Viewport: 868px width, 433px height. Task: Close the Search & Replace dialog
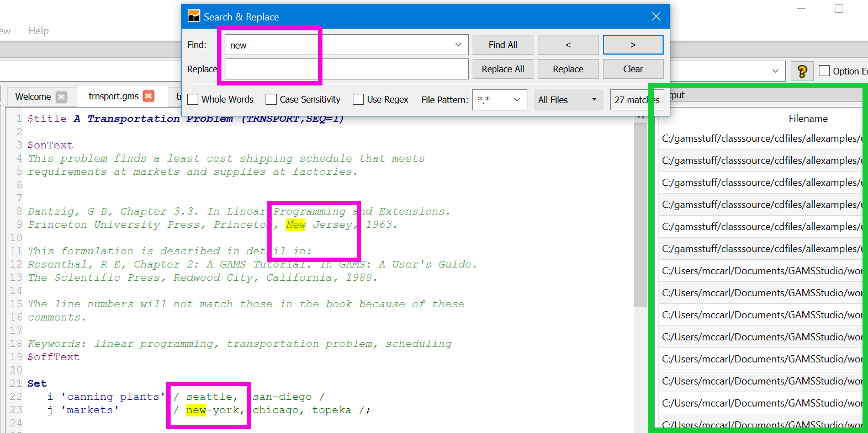[x=656, y=17]
